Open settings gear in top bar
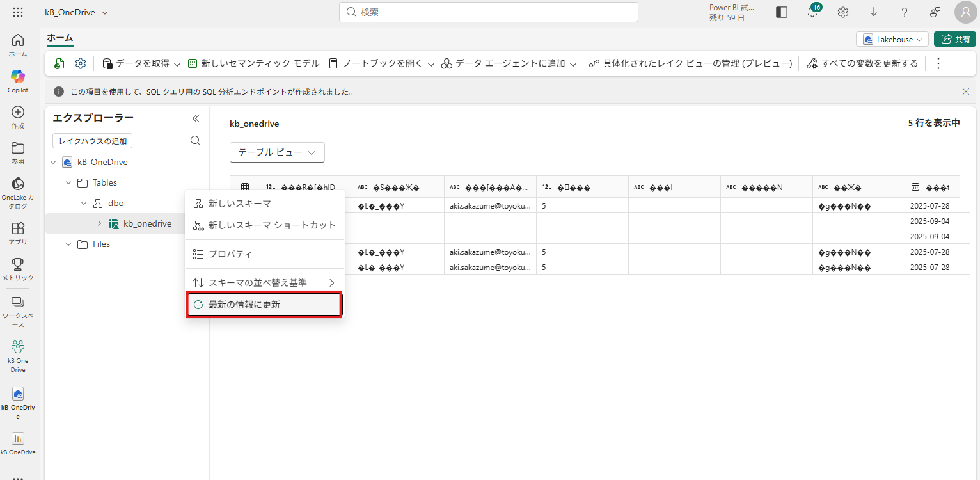Image resolution: width=980 pixels, height=480 pixels. pyautogui.click(x=843, y=12)
